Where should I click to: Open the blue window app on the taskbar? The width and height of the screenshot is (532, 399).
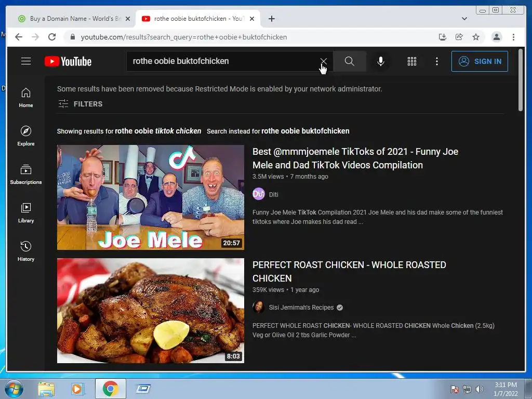point(143,389)
